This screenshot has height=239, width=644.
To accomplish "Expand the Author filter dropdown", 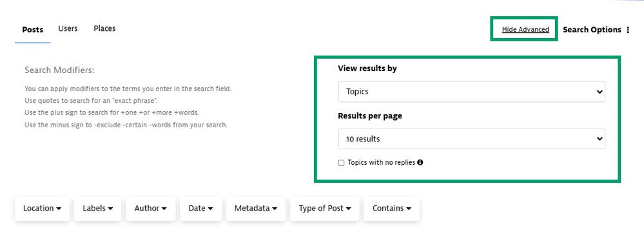I will tap(151, 209).
